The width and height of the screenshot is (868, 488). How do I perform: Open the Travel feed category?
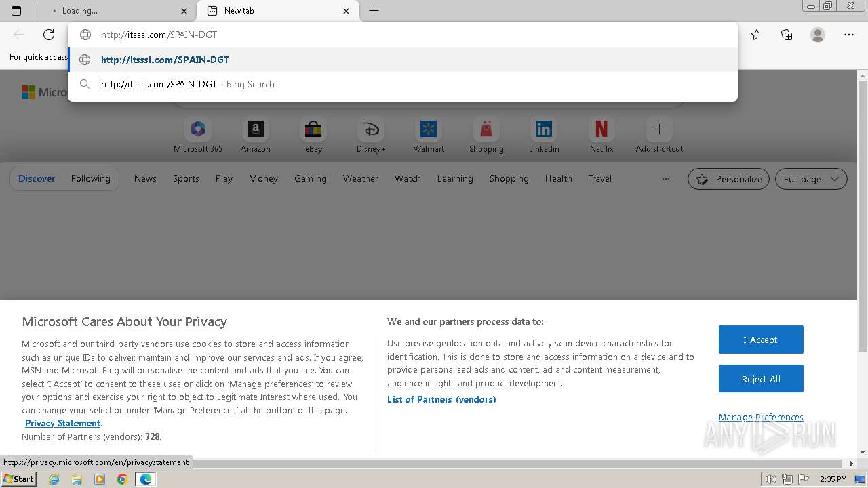pyautogui.click(x=600, y=178)
